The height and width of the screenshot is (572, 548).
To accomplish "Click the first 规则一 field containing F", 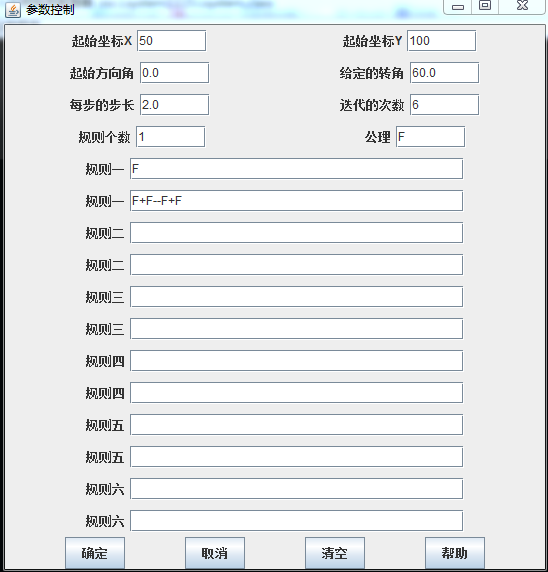I will coord(297,169).
